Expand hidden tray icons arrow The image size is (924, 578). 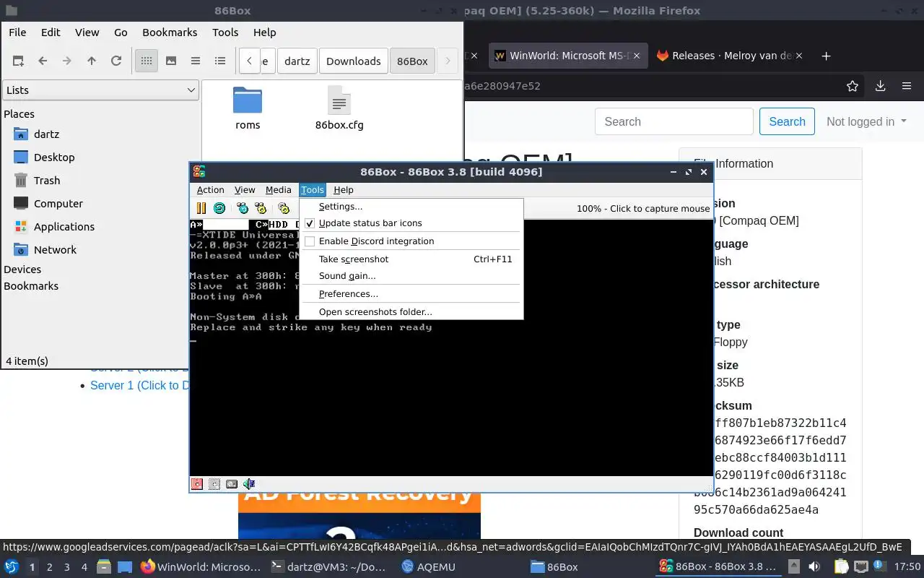click(x=793, y=567)
